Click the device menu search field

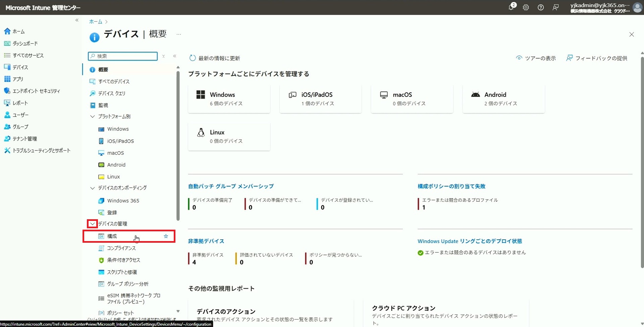(123, 56)
